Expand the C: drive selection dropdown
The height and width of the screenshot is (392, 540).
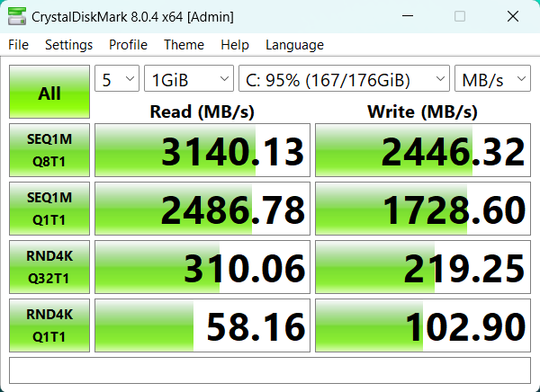click(344, 78)
